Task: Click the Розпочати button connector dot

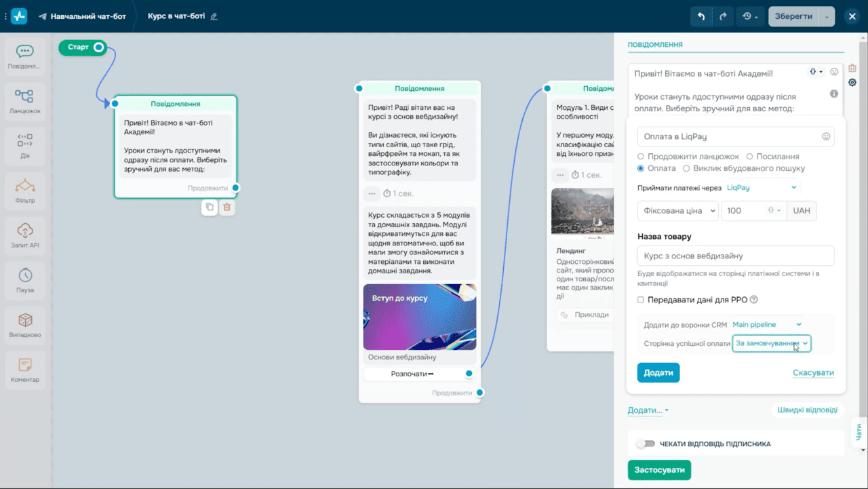Action: [x=469, y=374]
